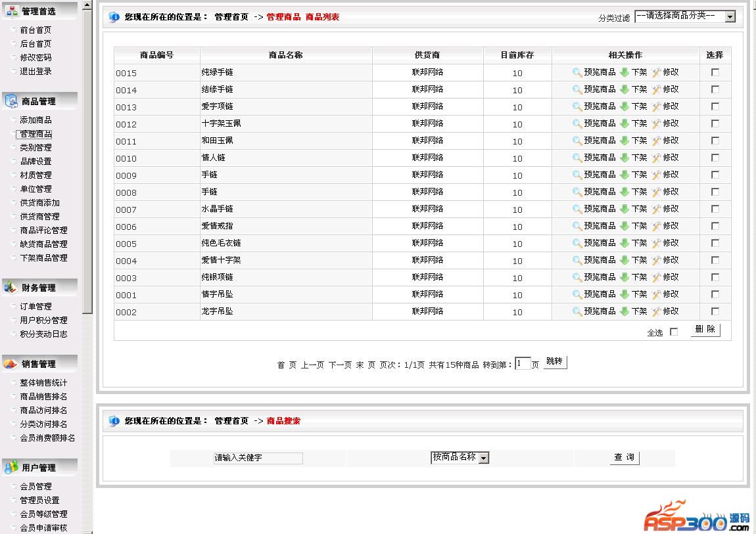The image size is (756, 534).
Task: Open 修改密码 in the sidebar
Action: [35, 57]
